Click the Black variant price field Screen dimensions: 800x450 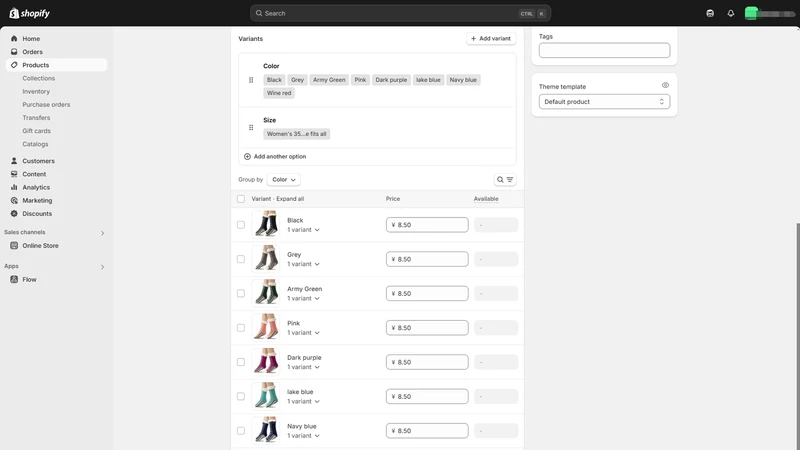pos(427,224)
